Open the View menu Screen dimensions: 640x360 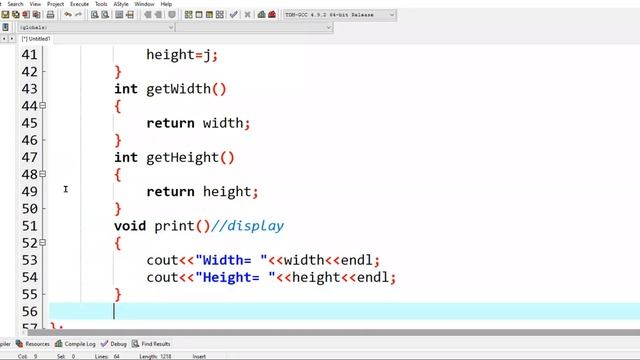[x=35, y=4]
